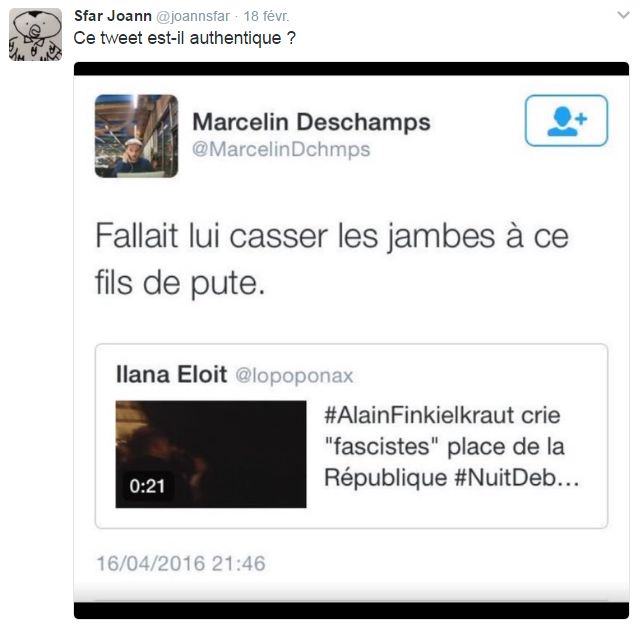The width and height of the screenshot is (641, 626).
Task: Click Marcelin Deschamps profile photo
Action: pyautogui.click(x=137, y=136)
